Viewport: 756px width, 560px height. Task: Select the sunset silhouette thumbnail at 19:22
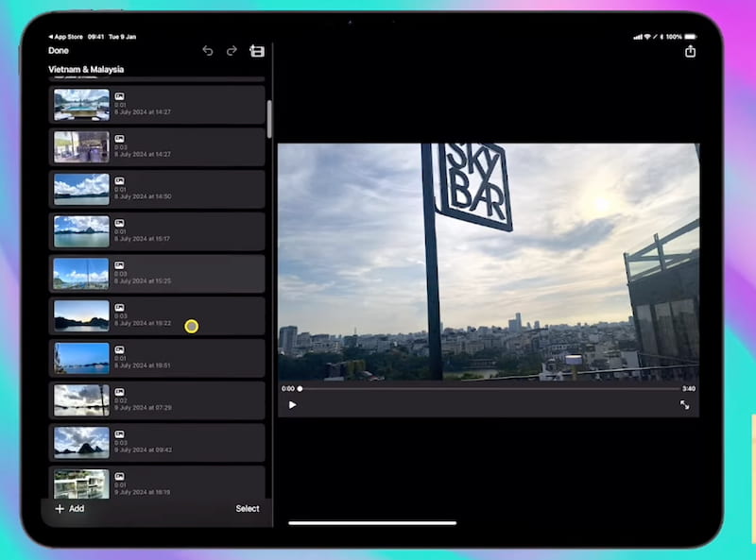[81, 315]
